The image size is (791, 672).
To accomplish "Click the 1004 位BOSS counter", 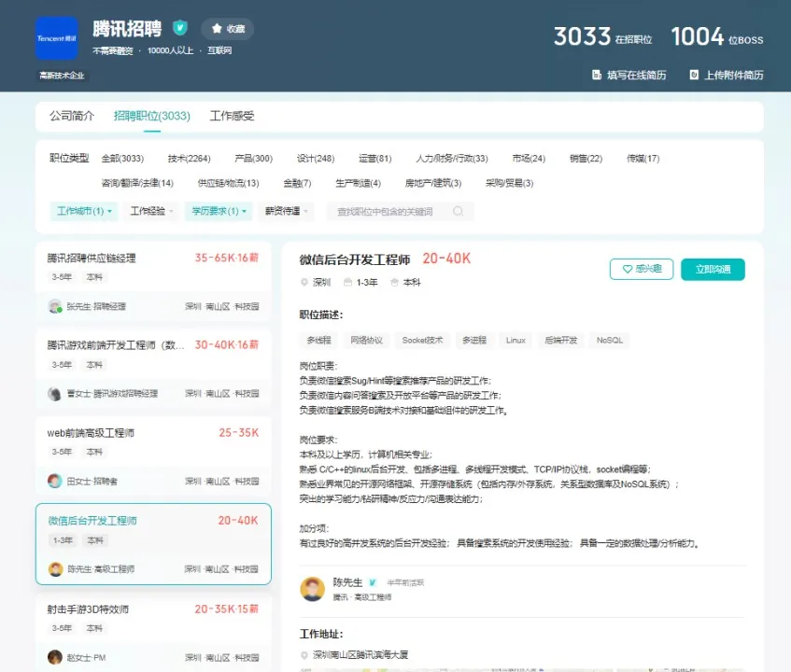I will pyautogui.click(x=717, y=36).
